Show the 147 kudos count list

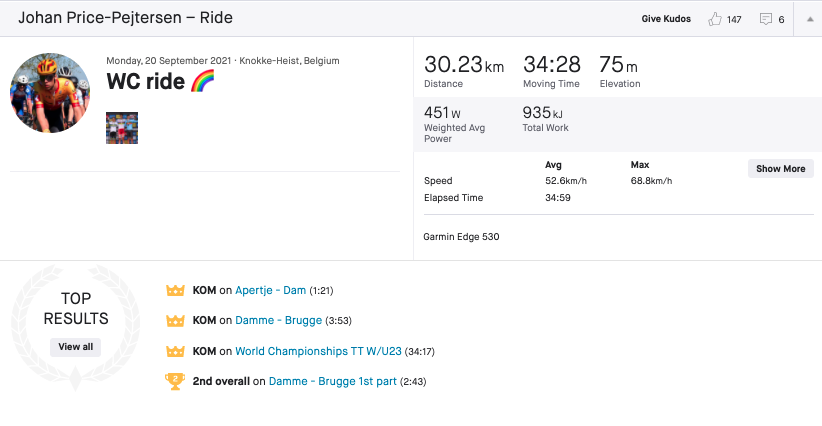tap(734, 19)
